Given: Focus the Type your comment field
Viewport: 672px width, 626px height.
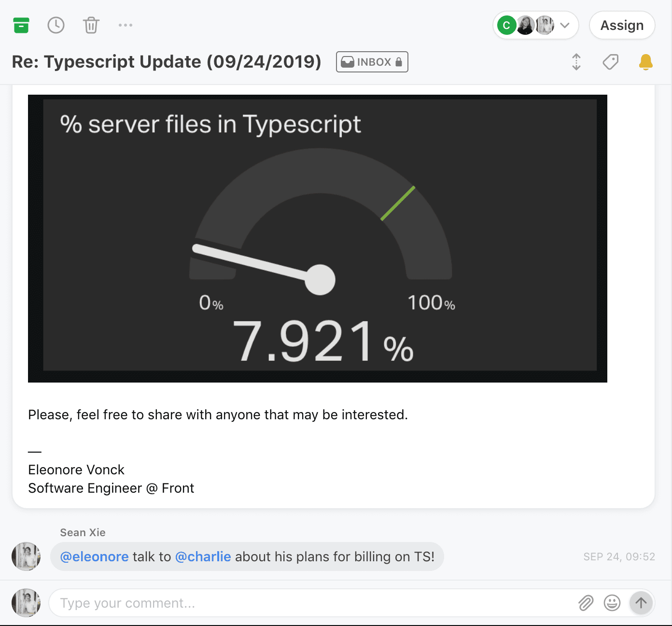Looking at the screenshot, I should [x=314, y=603].
